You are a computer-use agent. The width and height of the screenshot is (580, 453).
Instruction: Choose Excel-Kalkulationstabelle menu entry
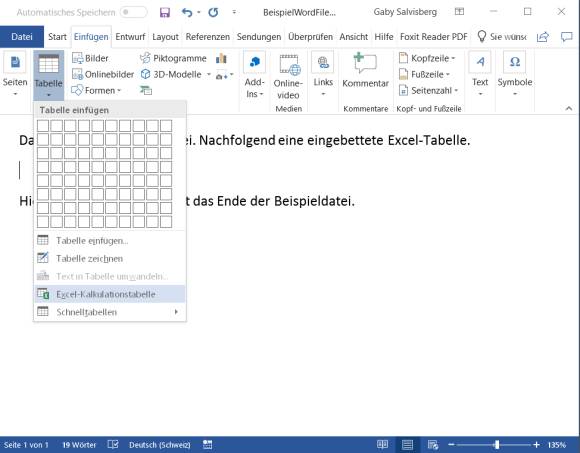pyautogui.click(x=110, y=294)
